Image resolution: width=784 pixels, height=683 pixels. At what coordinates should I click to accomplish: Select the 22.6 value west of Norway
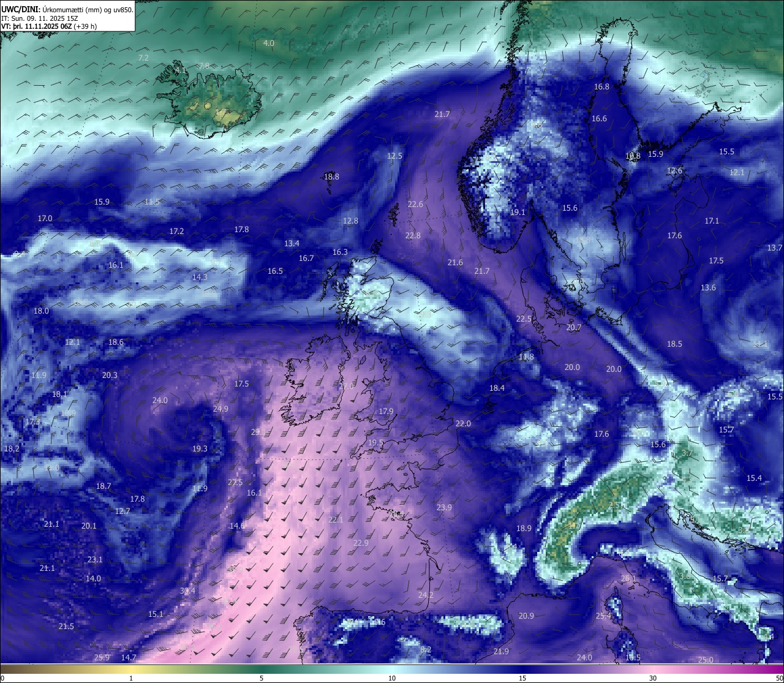pyautogui.click(x=415, y=205)
